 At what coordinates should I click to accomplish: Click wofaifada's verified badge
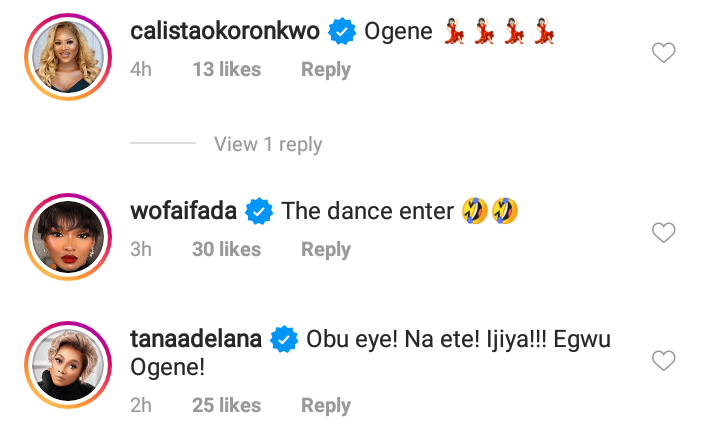[260, 211]
